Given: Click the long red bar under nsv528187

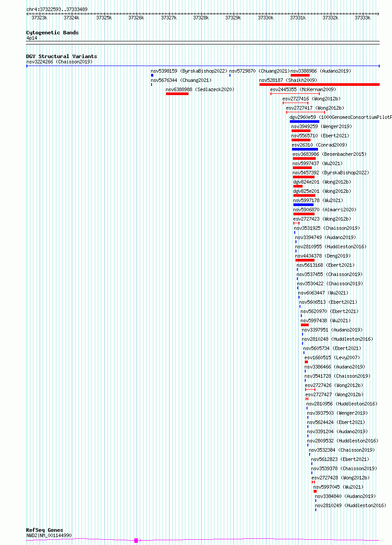Looking at the screenshot, I should (x=319, y=85).
